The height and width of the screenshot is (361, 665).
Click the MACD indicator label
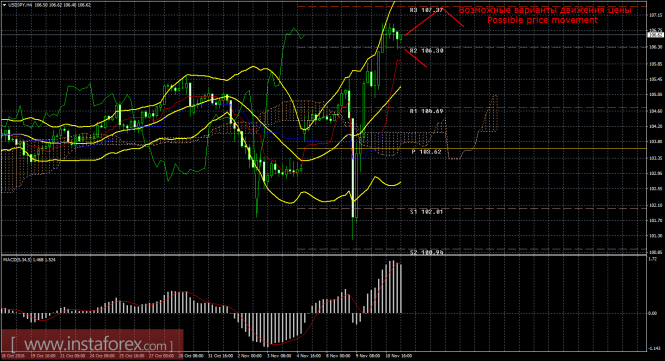[x=30, y=259]
